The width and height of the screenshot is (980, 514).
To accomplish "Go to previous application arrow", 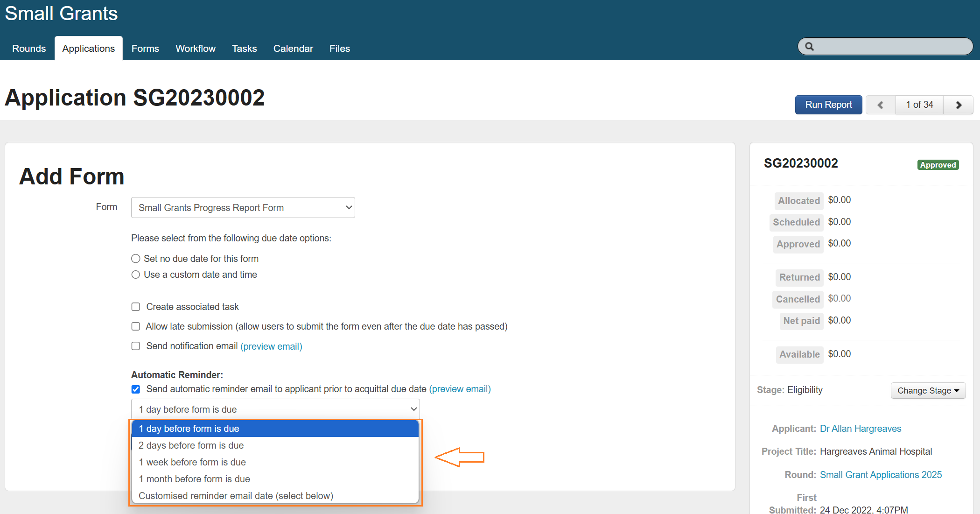I will (880, 105).
